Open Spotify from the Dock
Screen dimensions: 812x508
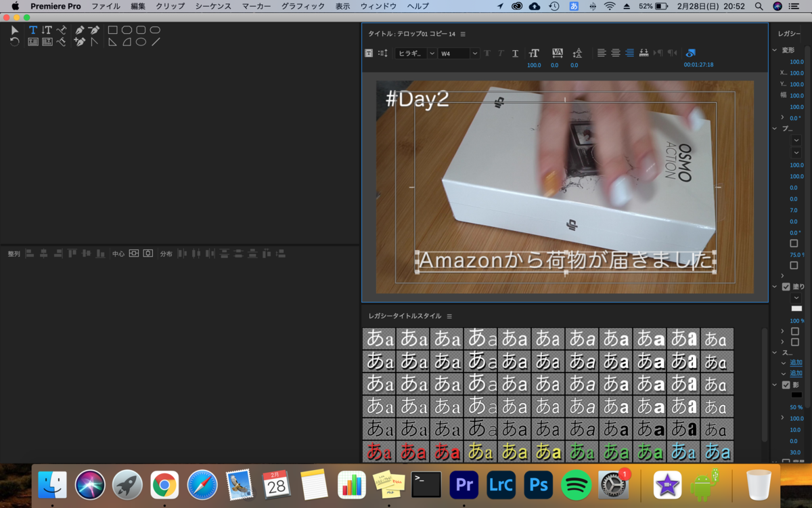(577, 485)
